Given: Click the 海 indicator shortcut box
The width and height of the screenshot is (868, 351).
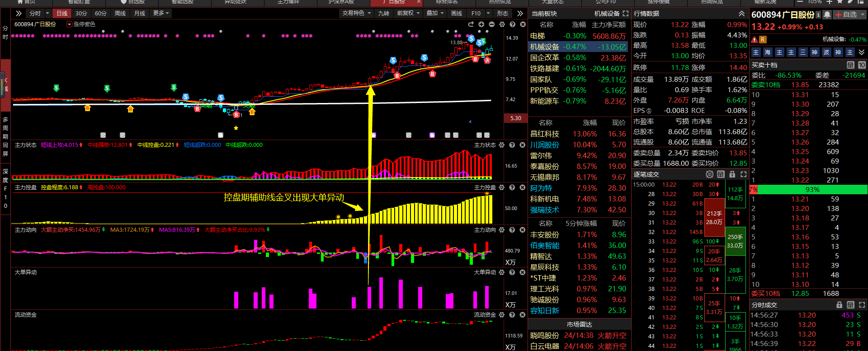Looking at the screenshot, I should click(x=768, y=52).
